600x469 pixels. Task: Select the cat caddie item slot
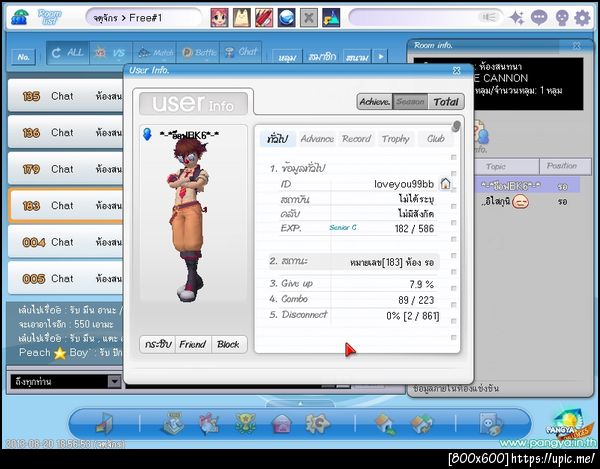[242, 18]
